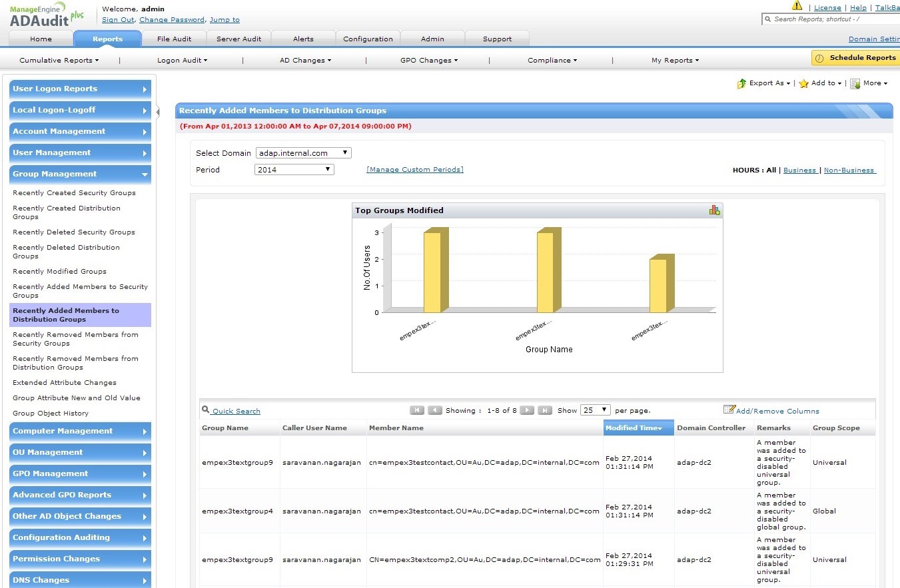The height and width of the screenshot is (588, 900).
Task: Click the Add to star icon
Action: click(x=804, y=83)
